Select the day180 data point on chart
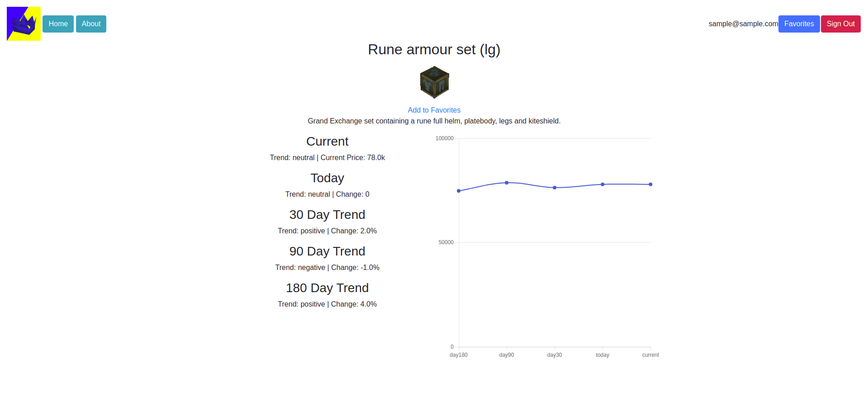Image resolution: width=868 pixels, height=402 pixels. [459, 191]
